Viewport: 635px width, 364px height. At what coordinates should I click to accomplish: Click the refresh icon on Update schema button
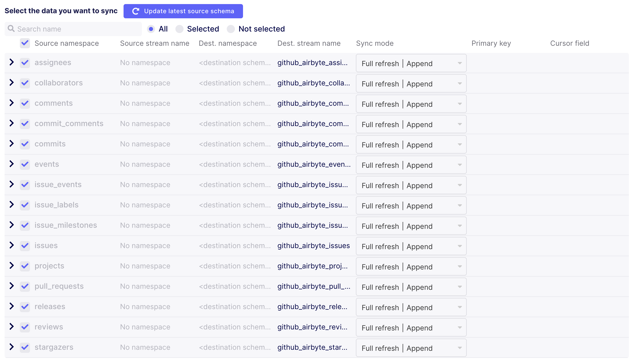(135, 11)
